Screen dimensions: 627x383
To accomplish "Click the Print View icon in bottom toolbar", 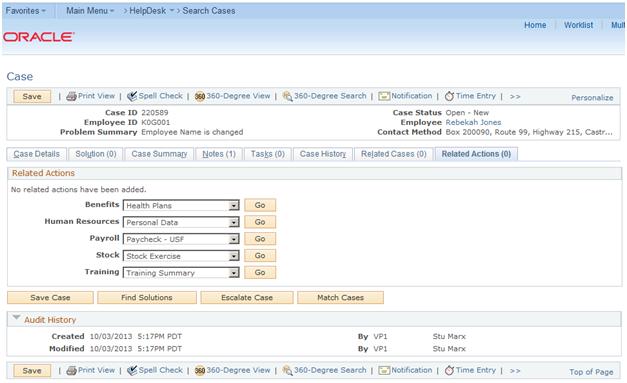I will (x=71, y=371).
